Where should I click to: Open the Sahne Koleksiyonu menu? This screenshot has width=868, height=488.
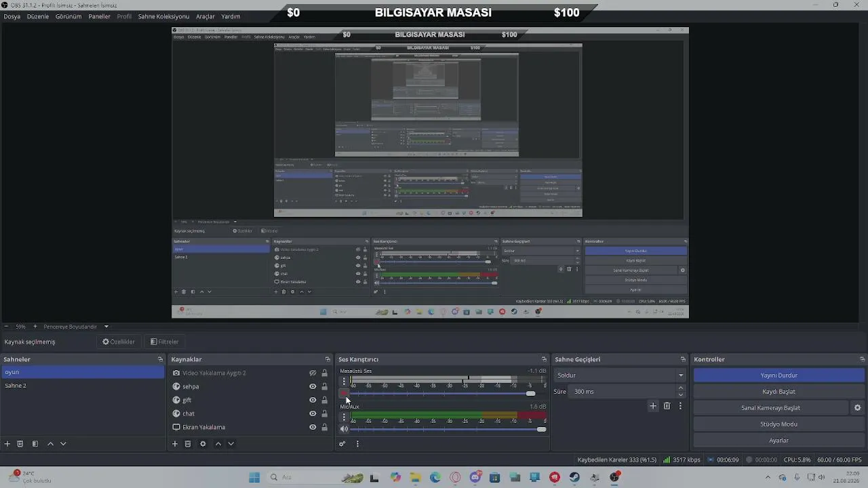(163, 16)
